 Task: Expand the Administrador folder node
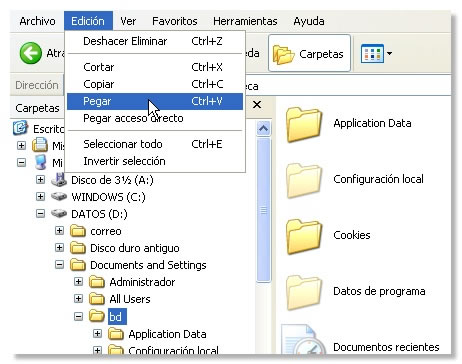coord(78,282)
